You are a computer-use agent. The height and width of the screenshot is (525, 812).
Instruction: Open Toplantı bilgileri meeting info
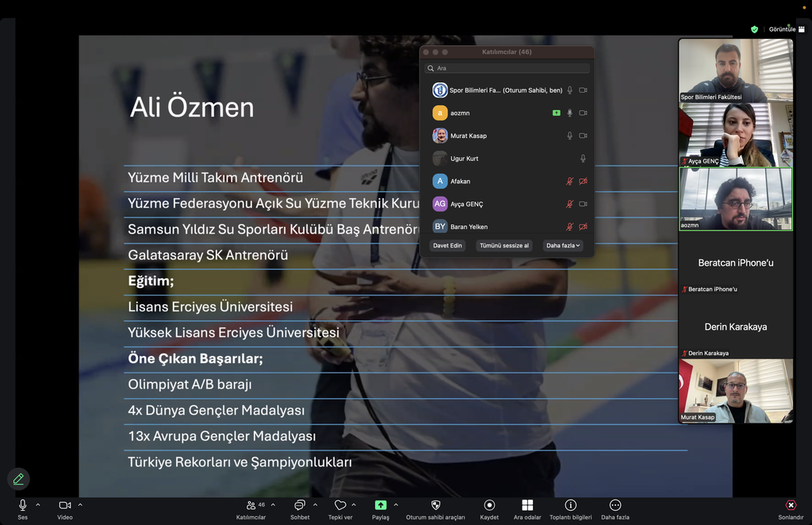click(570, 505)
